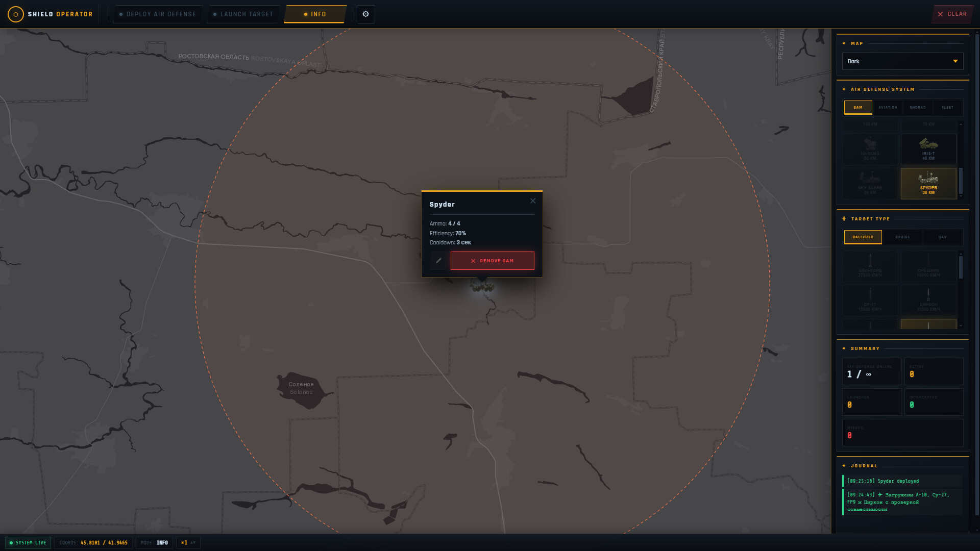Click the Missed summary tile
The width and height of the screenshot is (980, 551).
(x=902, y=433)
